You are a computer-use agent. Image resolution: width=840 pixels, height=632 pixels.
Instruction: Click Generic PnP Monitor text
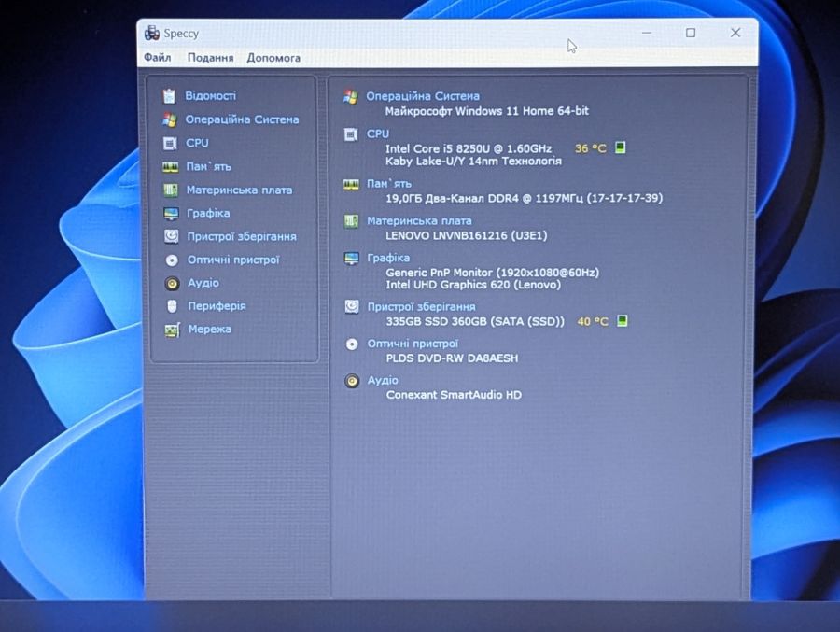point(492,273)
